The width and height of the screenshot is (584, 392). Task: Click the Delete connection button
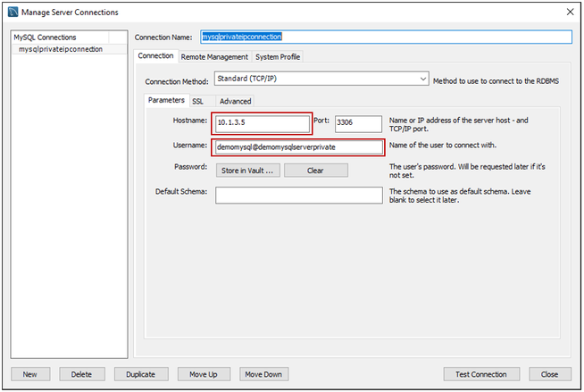coord(82,374)
